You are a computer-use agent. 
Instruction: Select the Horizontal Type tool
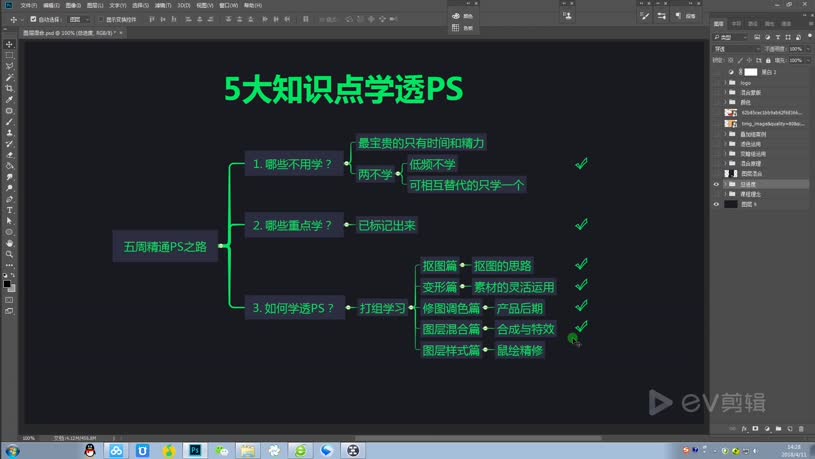pyautogui.click(x=9, y=210)
